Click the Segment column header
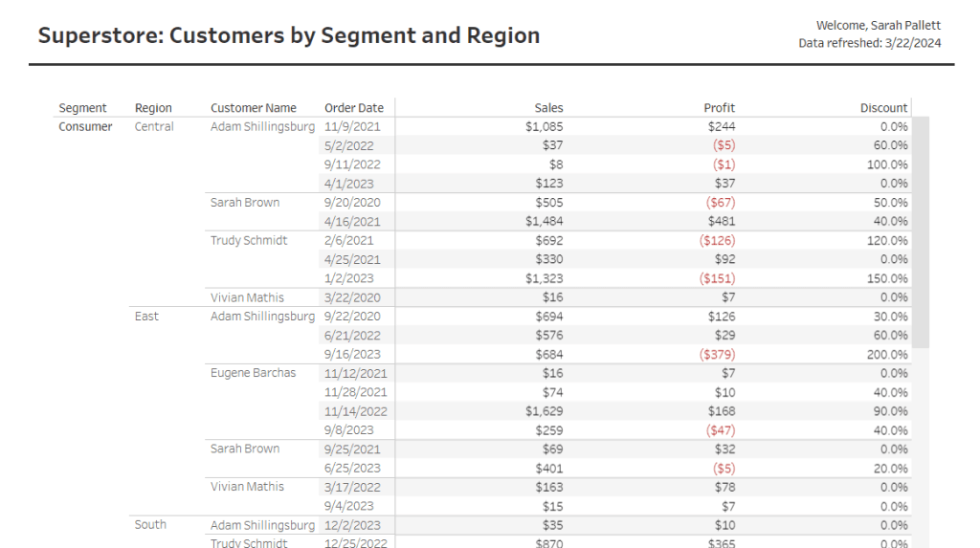Image resolution: width=980 pixels, height=548 pixels. 82,108
